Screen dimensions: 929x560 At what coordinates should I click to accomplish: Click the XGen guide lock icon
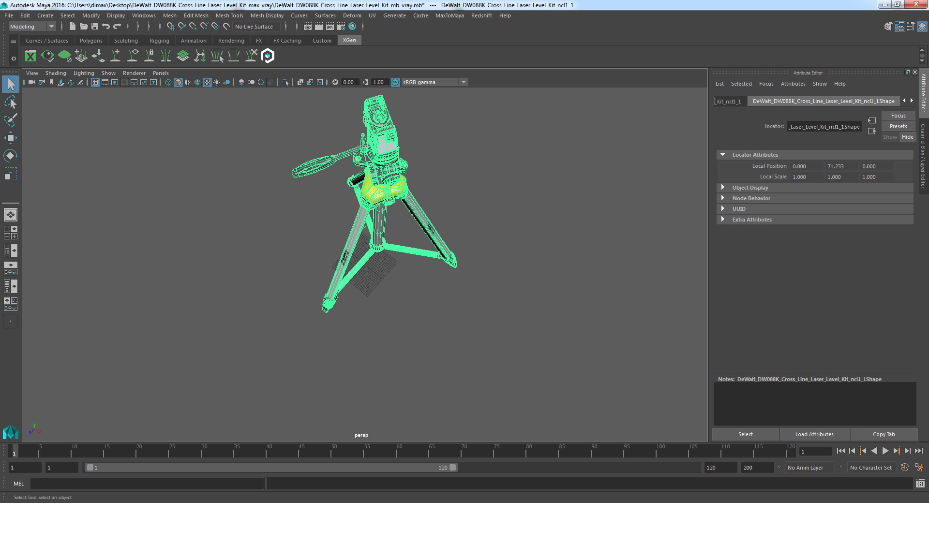(x=150, y=56)
